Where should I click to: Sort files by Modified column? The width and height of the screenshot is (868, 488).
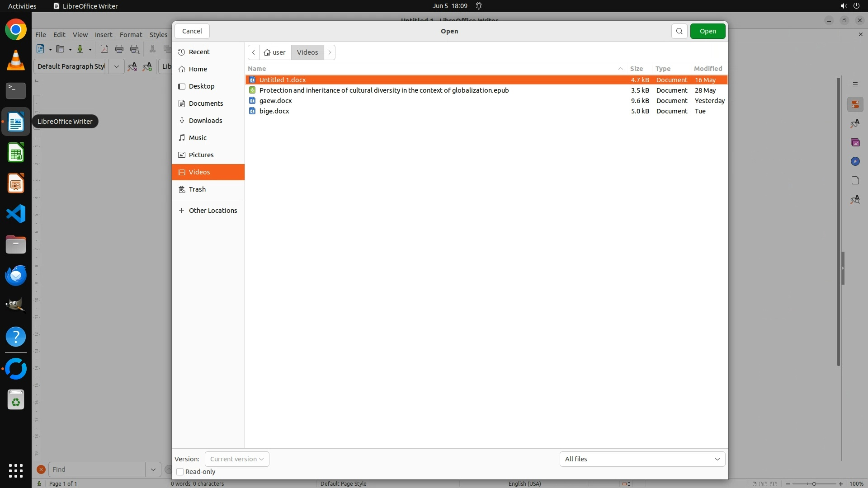coord(708,69)
